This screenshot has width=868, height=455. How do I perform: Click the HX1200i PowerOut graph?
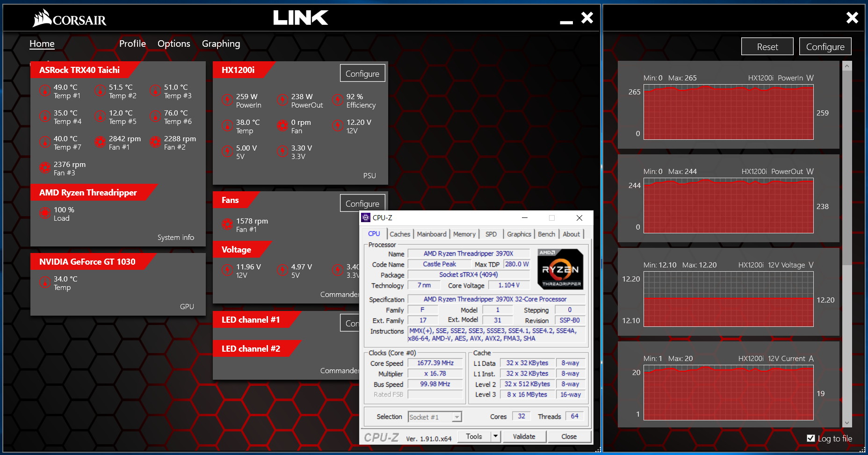pyautogui.click(x=729, y=206)
